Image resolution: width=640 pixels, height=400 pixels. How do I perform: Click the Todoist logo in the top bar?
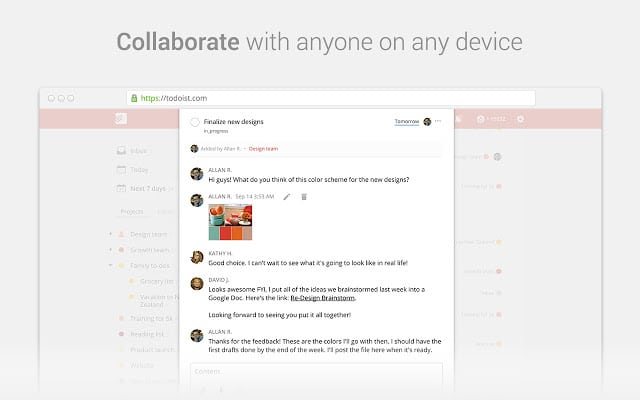[121, 119]
